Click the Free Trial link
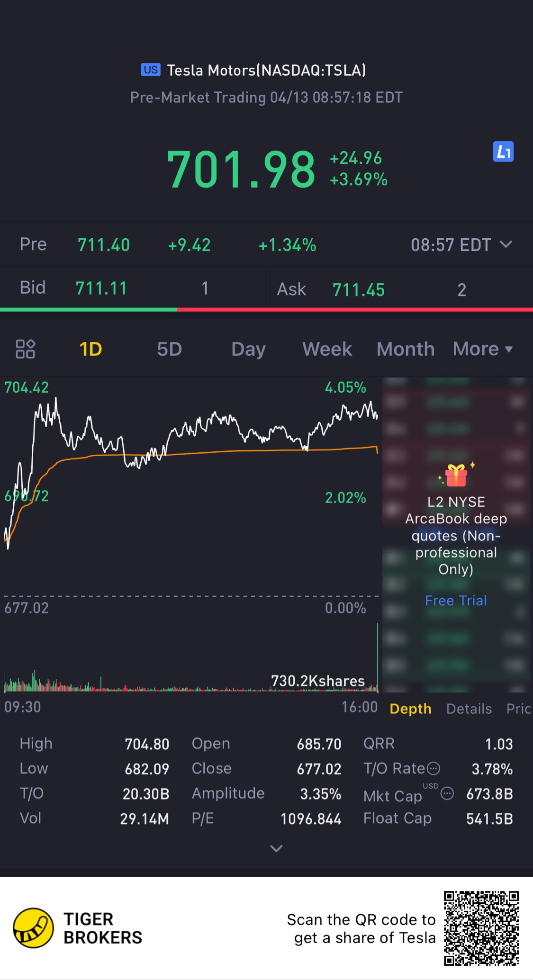The image size is (533, 980). 456,601
